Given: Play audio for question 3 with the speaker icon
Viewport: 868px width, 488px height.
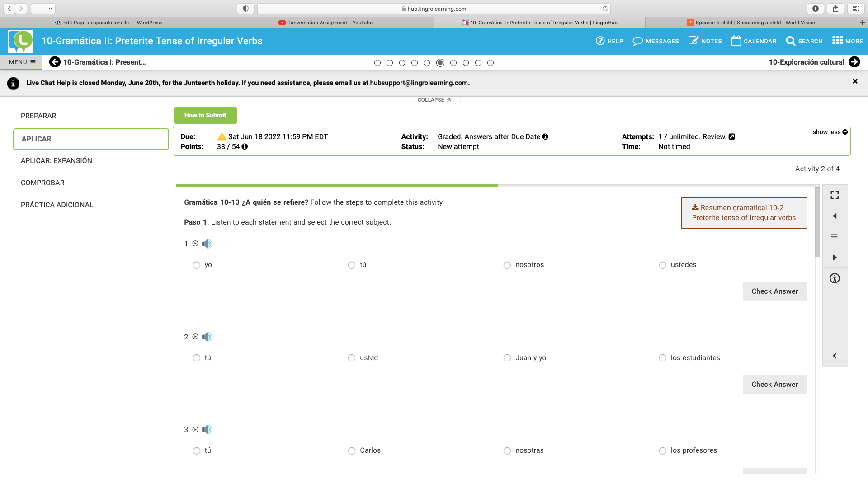Looking at the screenshot, I should click(207, 430).
